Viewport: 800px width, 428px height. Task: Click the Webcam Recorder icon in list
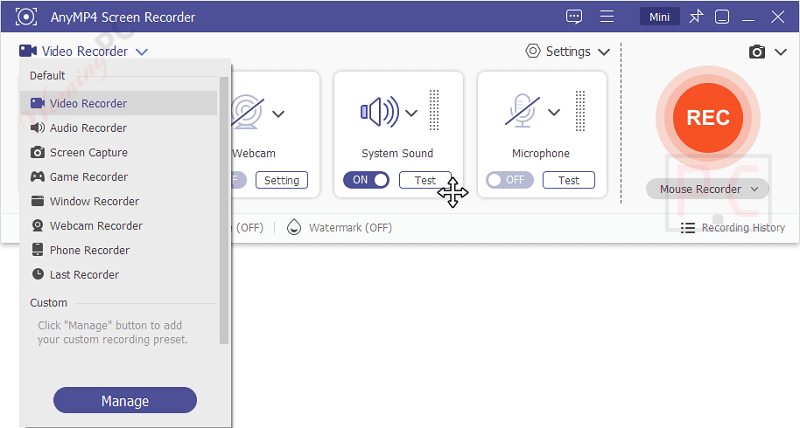tap(37, 225)
